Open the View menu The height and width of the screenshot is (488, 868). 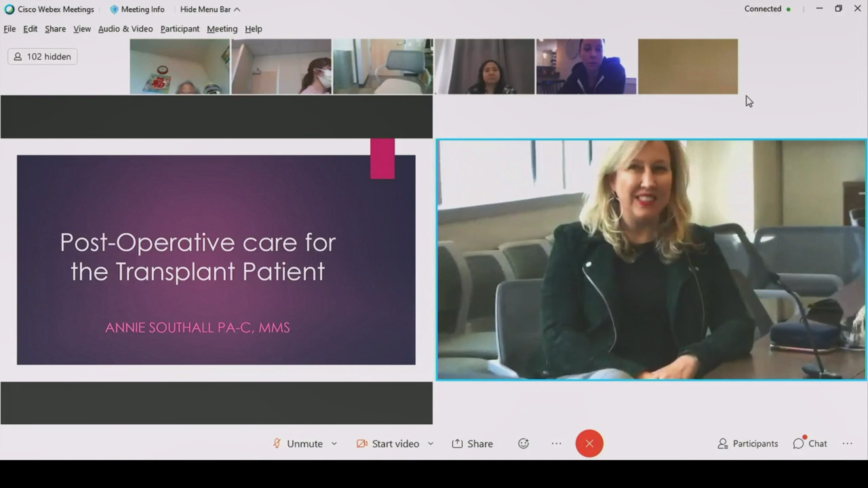[x=82, y=29]
